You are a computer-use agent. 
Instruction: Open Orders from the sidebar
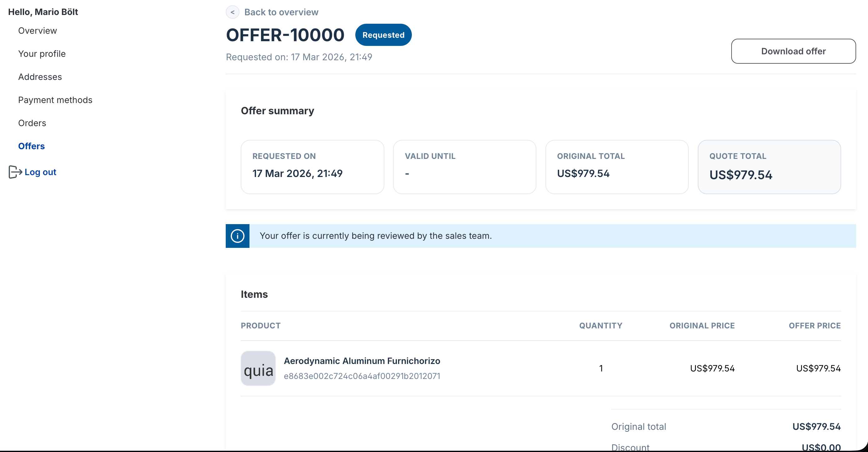tap(32, 123)
